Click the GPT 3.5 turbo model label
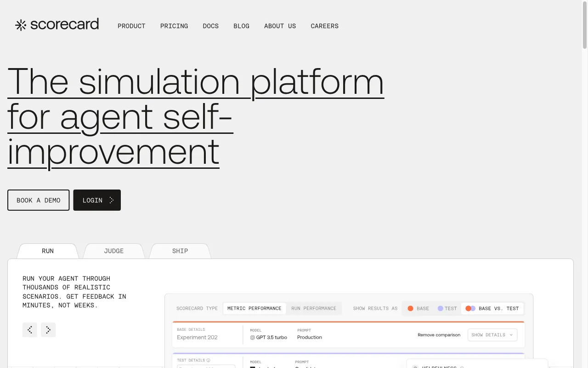588x368 pixels. (x=271, y=337)
